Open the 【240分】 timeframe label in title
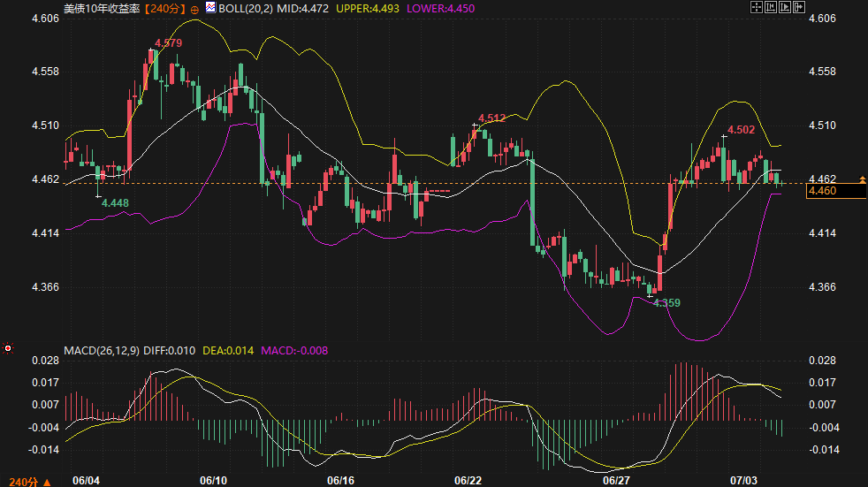868x487 pixels. tap(164, 8)
